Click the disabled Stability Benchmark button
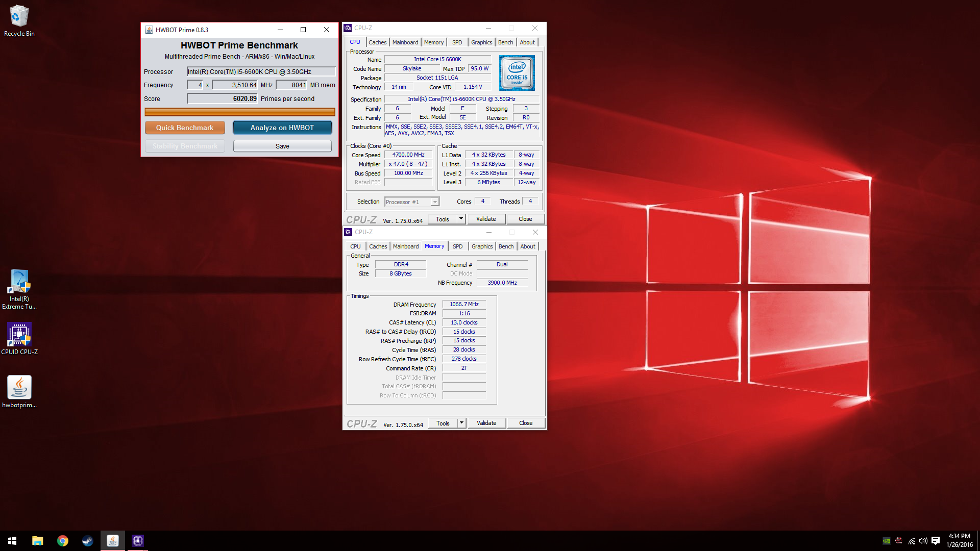Viewport: 980px width, 551px height. [x=185, y=146]
